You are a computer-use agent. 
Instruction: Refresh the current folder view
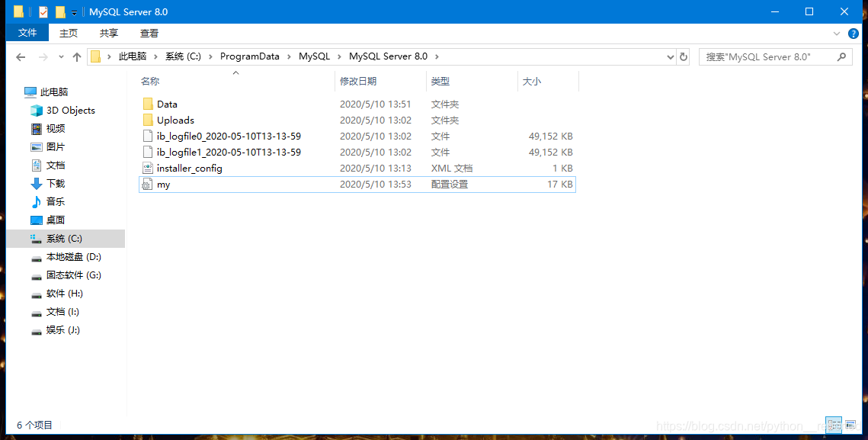pyautogui.click(x=683, y=56)
